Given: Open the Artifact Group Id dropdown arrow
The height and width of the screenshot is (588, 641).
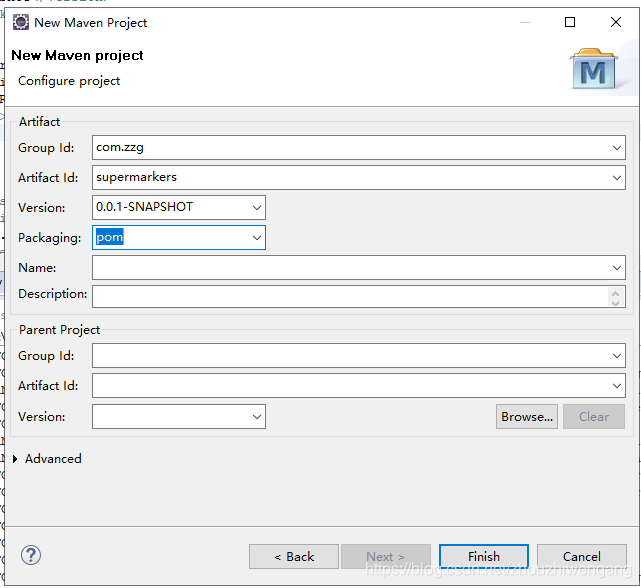Looking at the screenshot, I should [x=616, y=148].
